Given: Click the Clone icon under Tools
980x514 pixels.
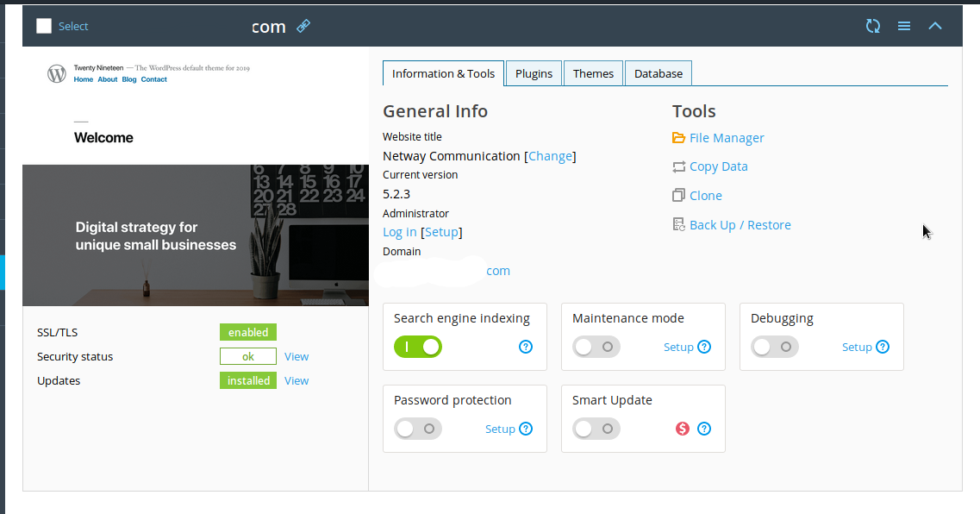Looking at the screenshot, I should pyautogui.click(x=678, y=196).
